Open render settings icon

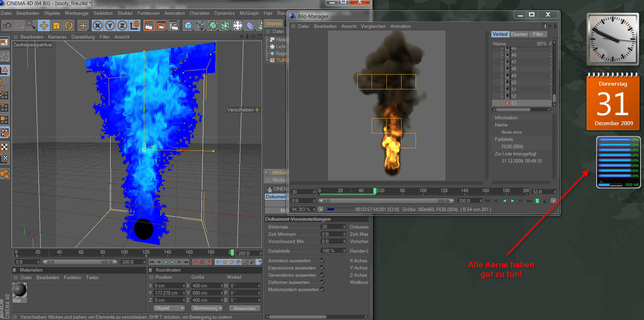point(174,25)
